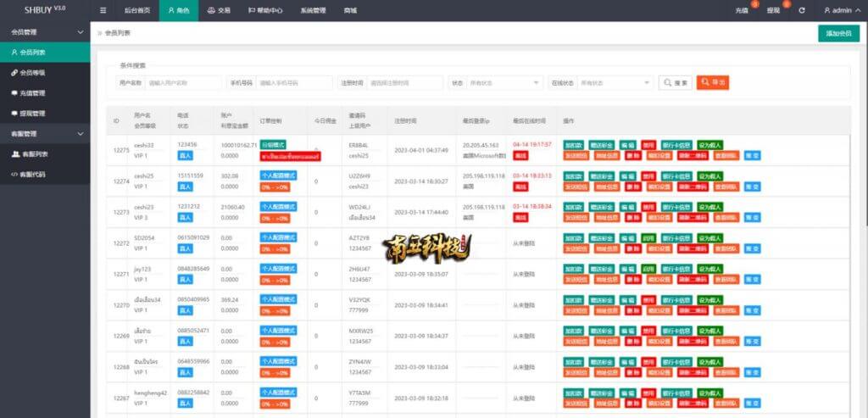868x418 pixels.
Task: Click the icon on 交易 tab
Action: 211,10
